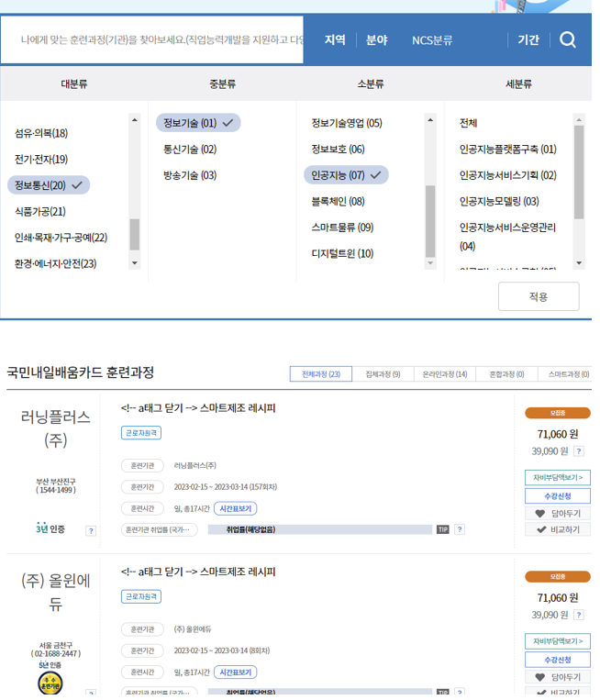Open the 분야 filter
600x700 pixels.
point(376,39)
